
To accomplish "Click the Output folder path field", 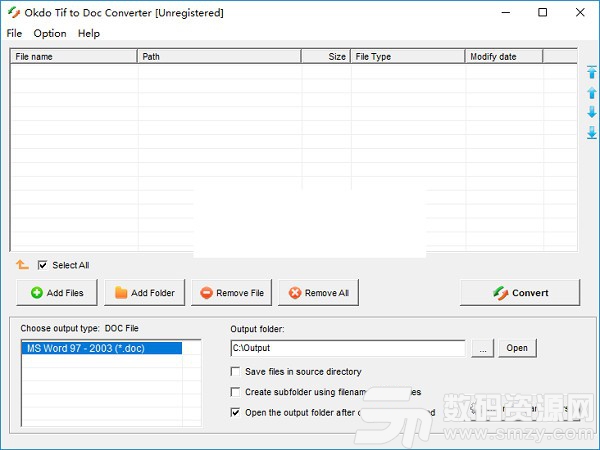I will pos(348,348).
